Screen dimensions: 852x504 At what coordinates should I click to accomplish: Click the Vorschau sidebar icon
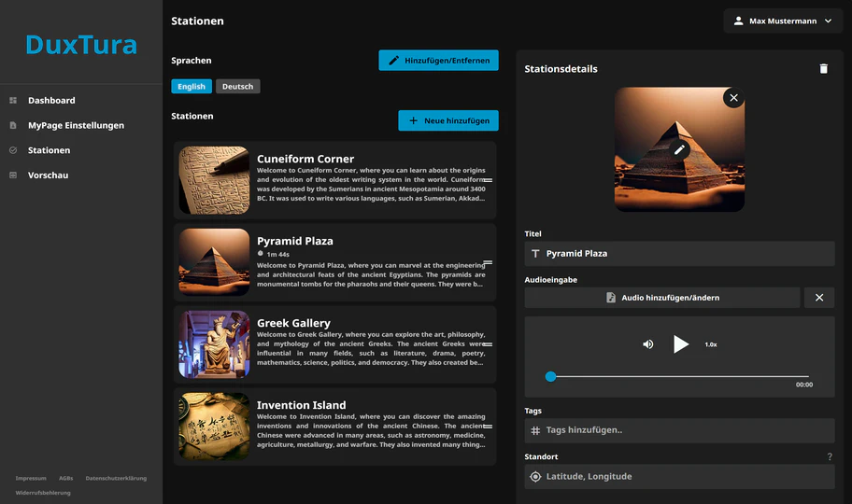(13, 175)
